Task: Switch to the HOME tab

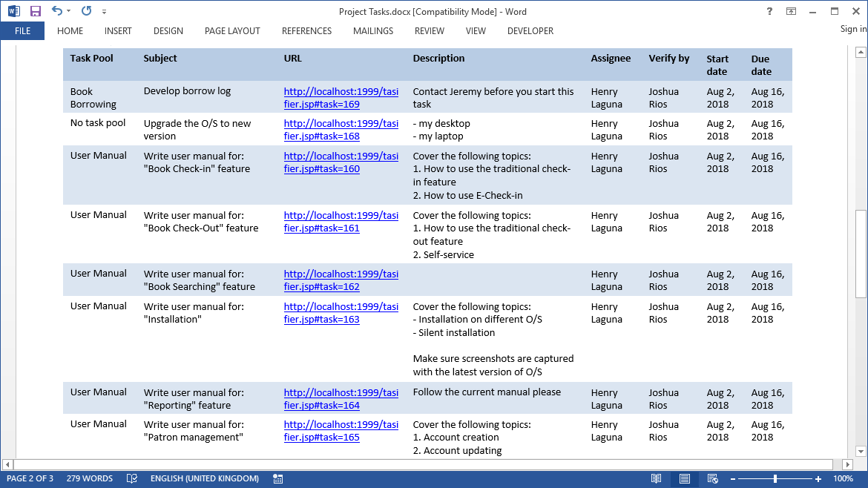Action: coord(70,31)
